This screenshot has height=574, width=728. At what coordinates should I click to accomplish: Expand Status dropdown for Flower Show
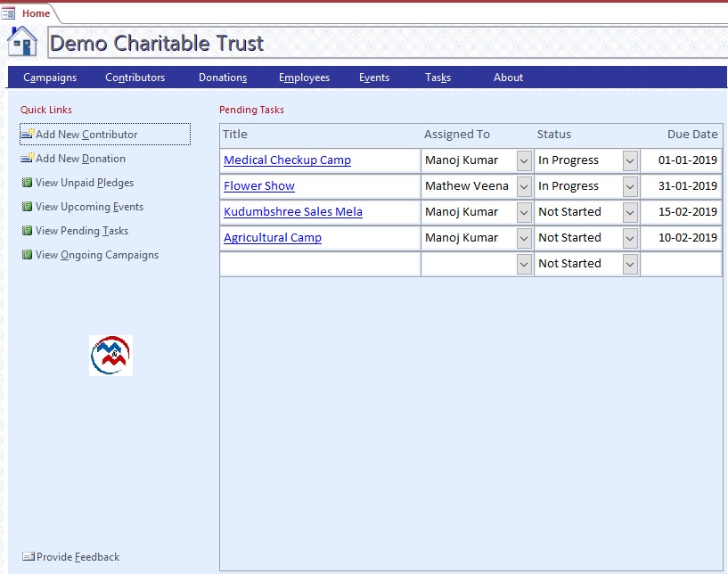pyautogui.click(x=630, y=186)
